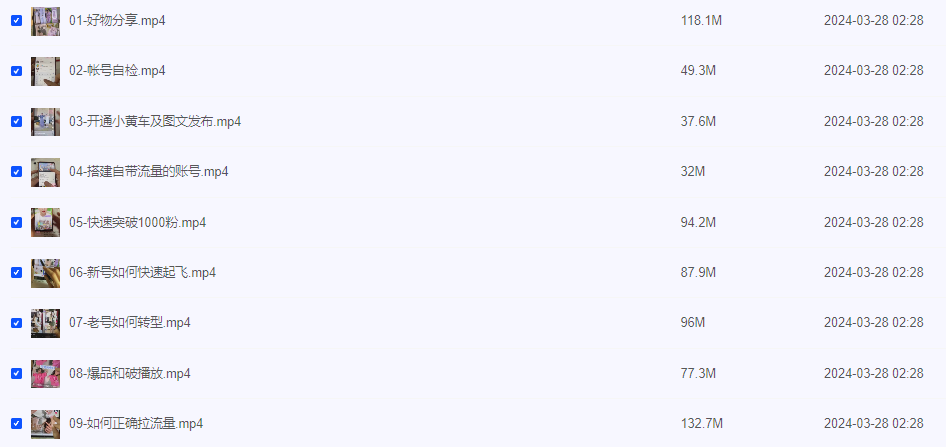946x447 pixels.
Task: Open thumbnail of 01-好物分享.mp4
Action: click(x=45, y=21)
